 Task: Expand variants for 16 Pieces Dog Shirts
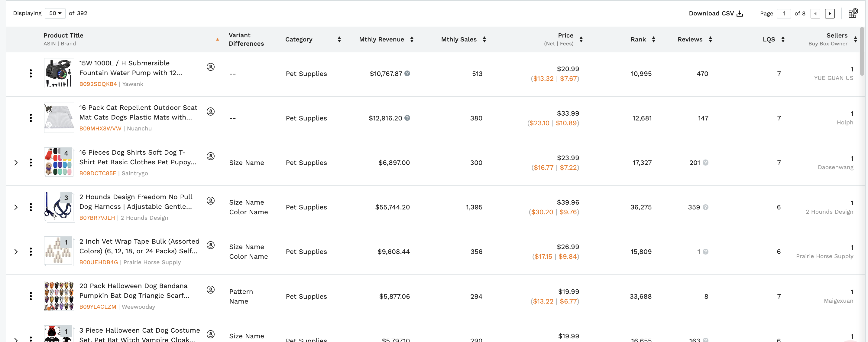pyautogui.click(x=16, y=163)
